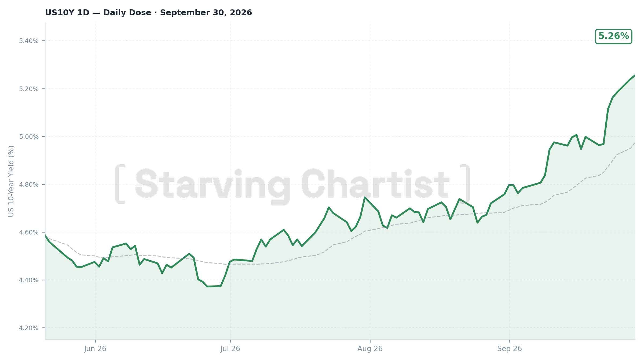Select the Sep 26 x-axis label
This screenshot has width=644, height=361.
click(510, 349)
